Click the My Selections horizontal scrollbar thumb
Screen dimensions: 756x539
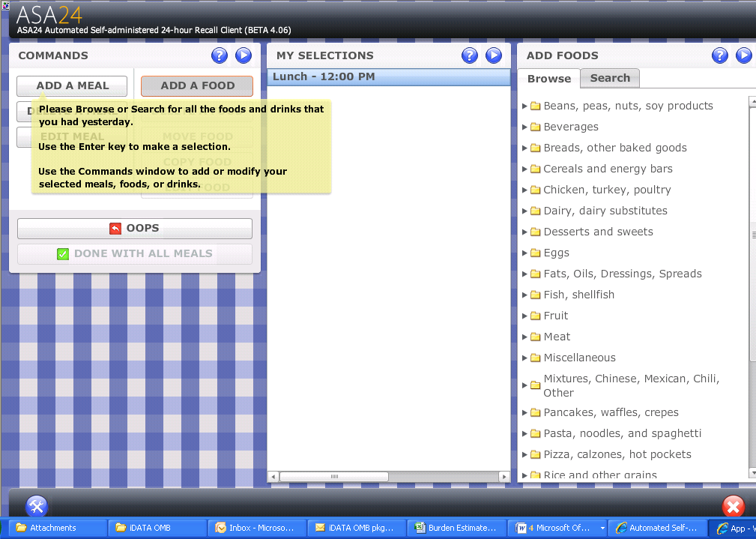pyautogui.click(x=333, y=476)
